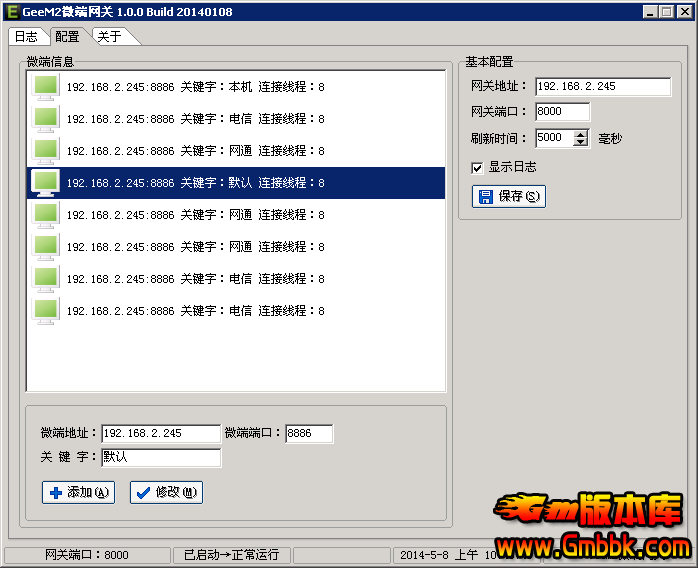698x568 pixels.
Task: Toggle the 显示日志 checkbox
Action: [x=477, y=167]
